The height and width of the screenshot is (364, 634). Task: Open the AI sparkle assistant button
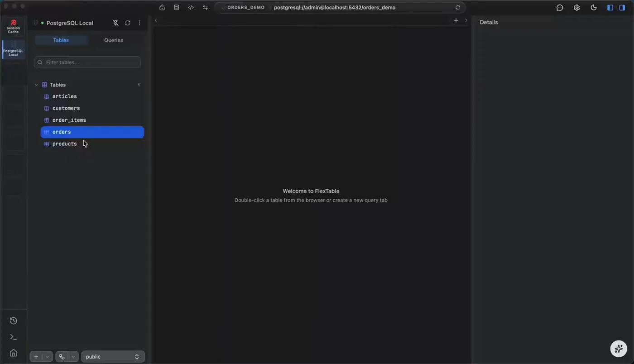click(x=619, y=349)
